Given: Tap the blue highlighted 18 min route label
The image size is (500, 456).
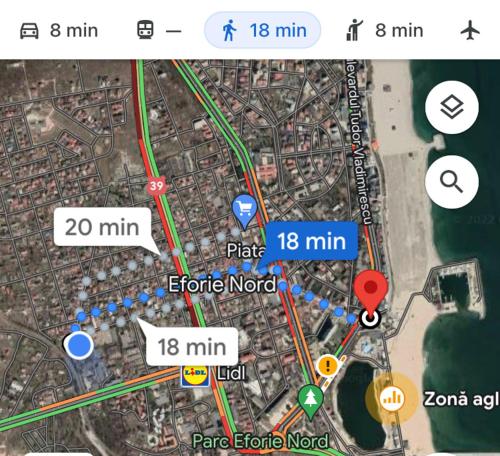Looking at the screenshot, I should coord(312,241).
